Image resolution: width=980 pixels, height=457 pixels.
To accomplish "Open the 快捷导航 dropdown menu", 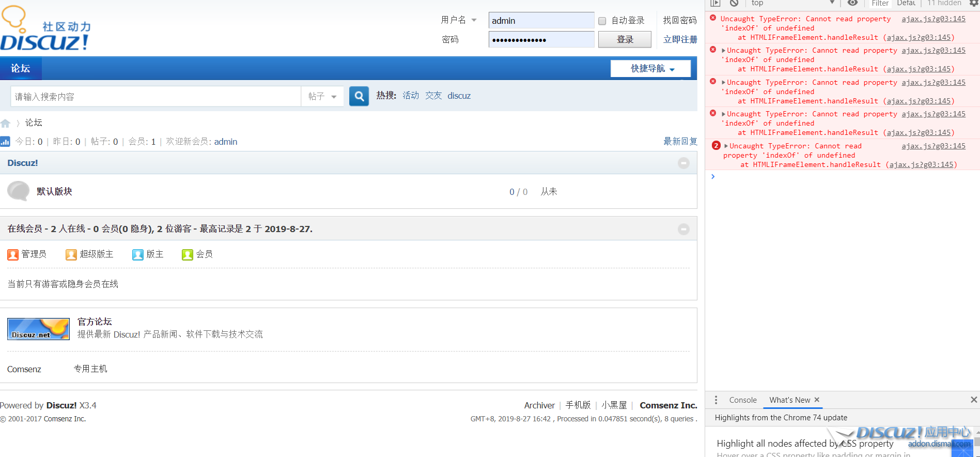I will click(651, 69).
